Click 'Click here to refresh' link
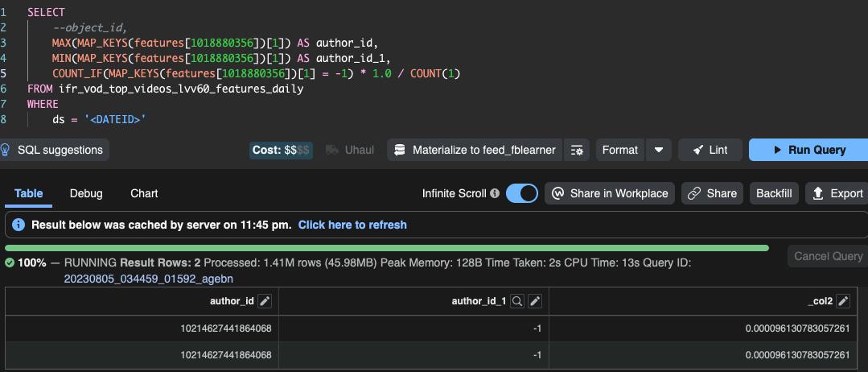 click(352, 225)
